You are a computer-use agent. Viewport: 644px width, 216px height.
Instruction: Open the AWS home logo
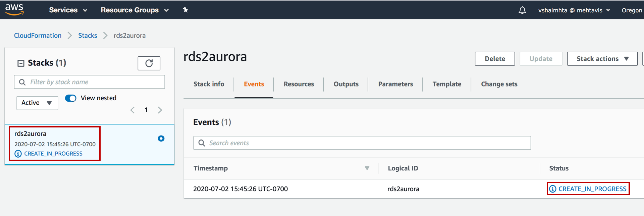pos(14,10)
